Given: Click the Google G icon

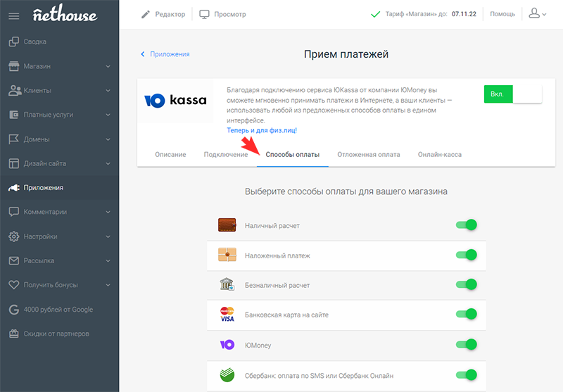Looking at the screenshot, I should 13,310.
